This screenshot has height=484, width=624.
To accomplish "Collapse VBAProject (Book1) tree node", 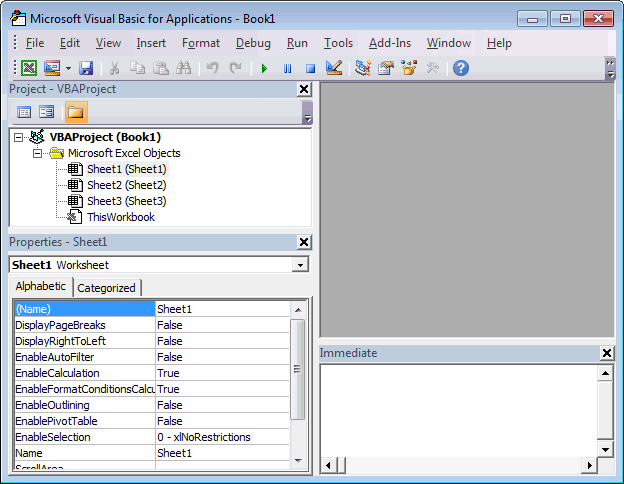I will click(18, 137).
